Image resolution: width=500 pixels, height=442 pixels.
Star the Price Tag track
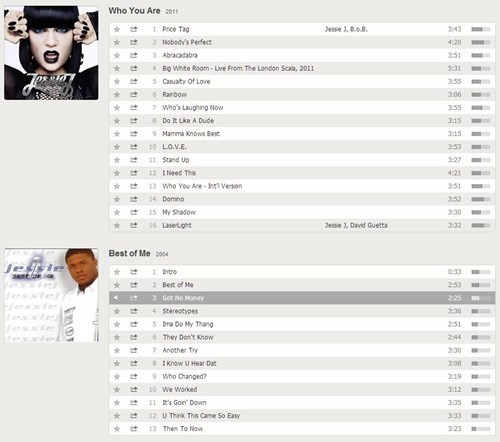pyautogui.click(x=117, y=29)
